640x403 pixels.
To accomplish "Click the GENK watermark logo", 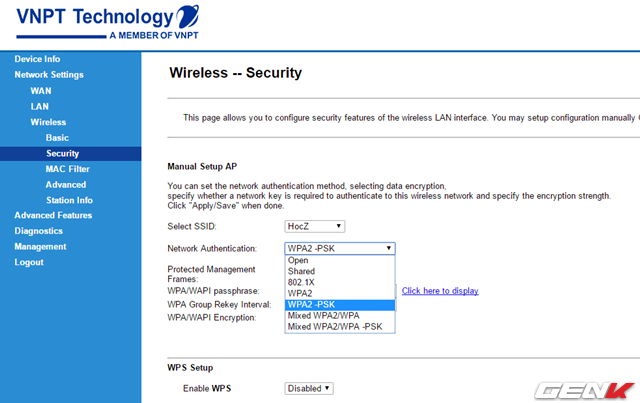I will 584,390.
